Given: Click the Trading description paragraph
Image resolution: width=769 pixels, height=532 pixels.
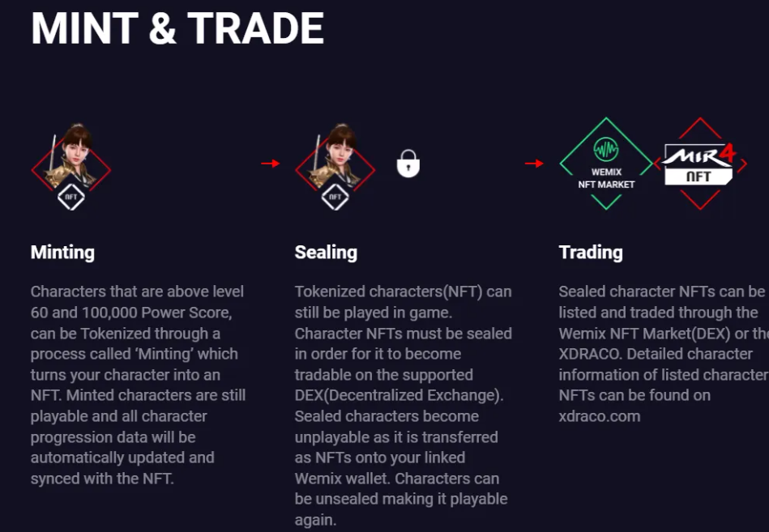Looking at the screenshot, I should tap(664, 354).
